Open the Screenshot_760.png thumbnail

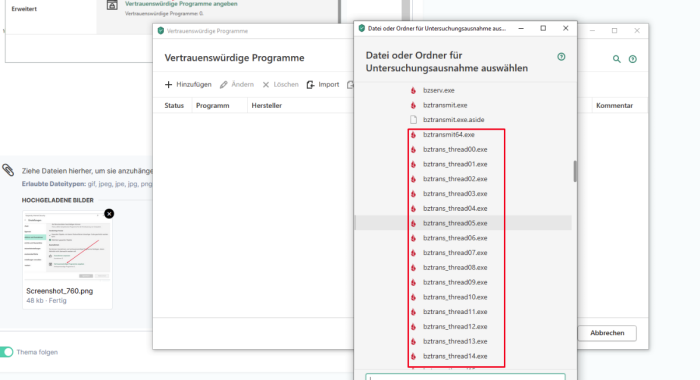(67, 246)
